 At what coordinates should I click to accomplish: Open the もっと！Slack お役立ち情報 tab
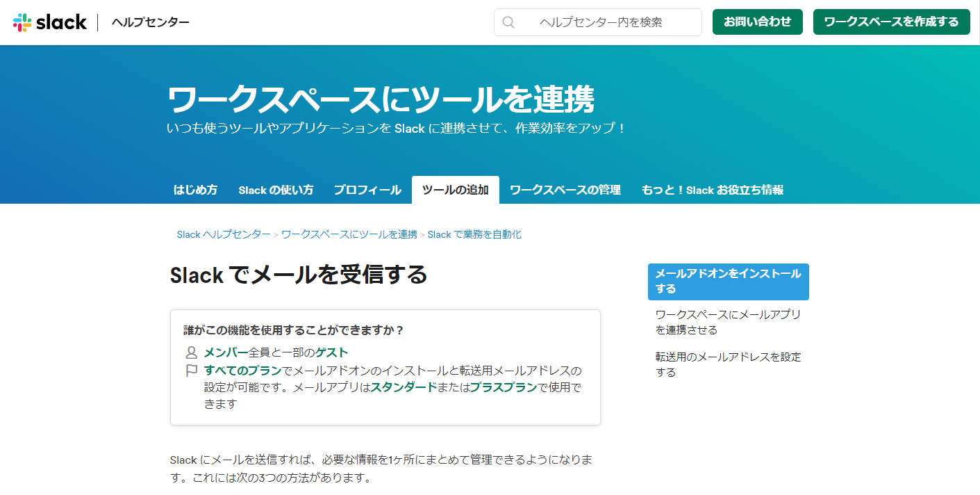click(x=713, y=190)
